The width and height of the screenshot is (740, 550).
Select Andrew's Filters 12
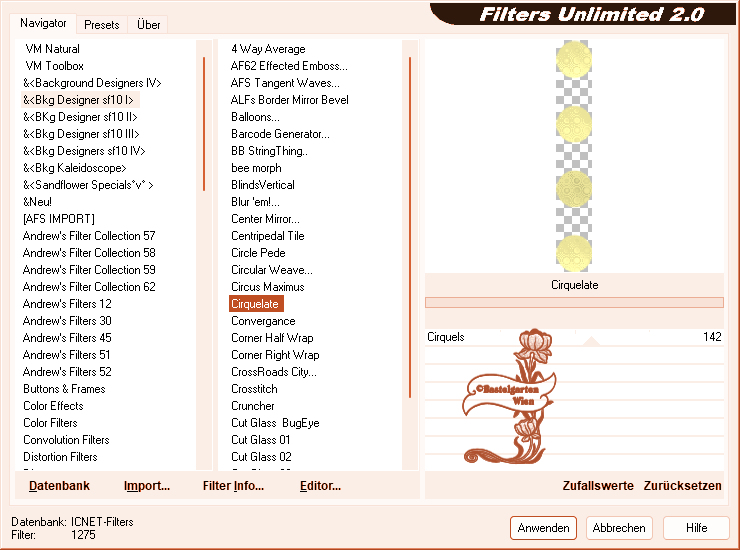[x=67, y=304]
